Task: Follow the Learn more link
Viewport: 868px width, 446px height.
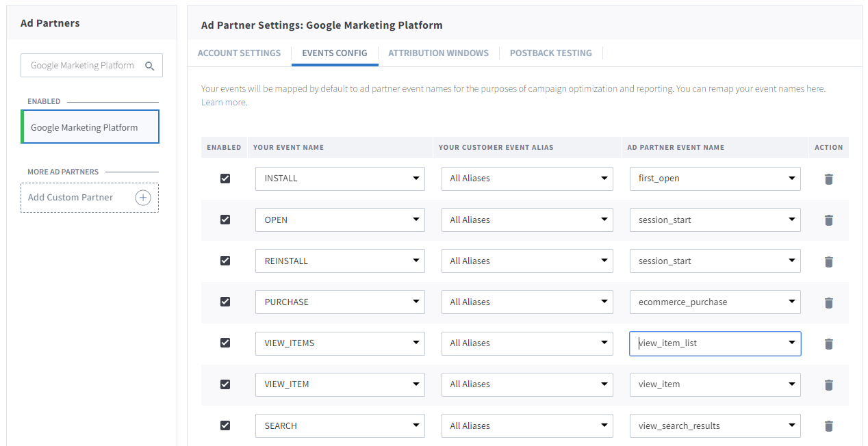Action: 223,103
